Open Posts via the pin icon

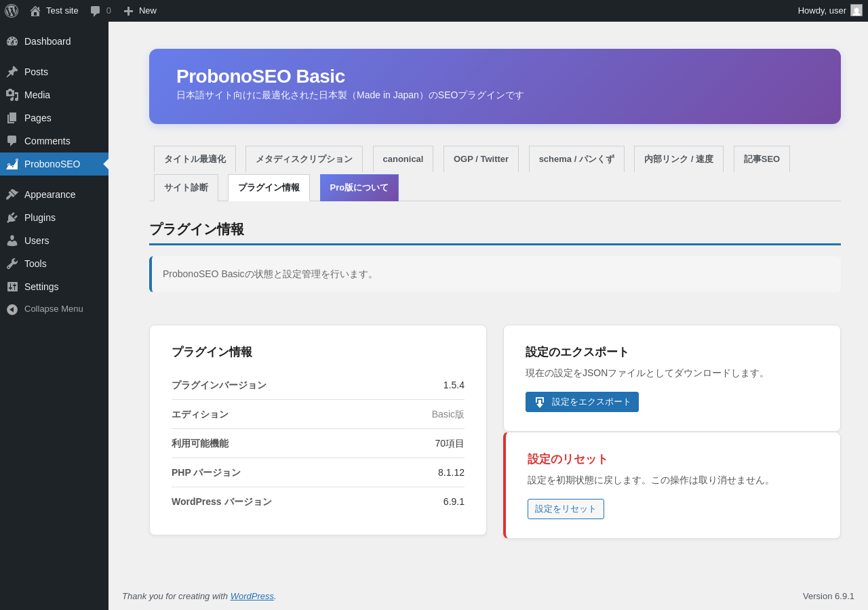pos(12,72)
